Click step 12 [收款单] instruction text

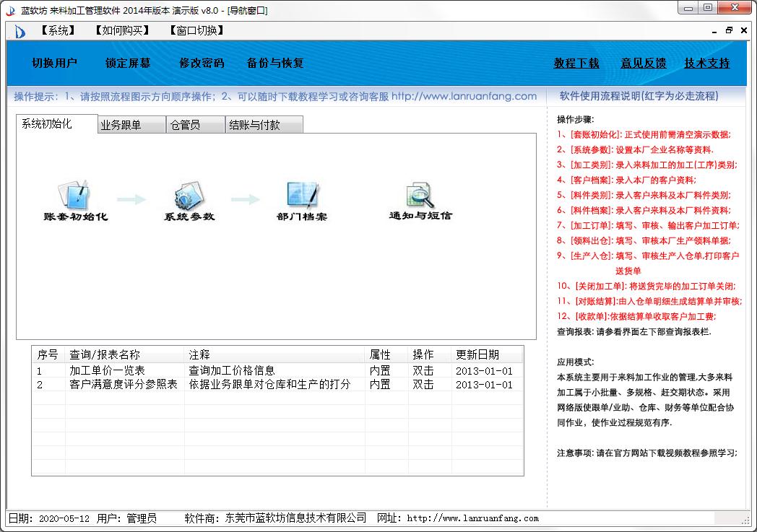coord(636,316)
